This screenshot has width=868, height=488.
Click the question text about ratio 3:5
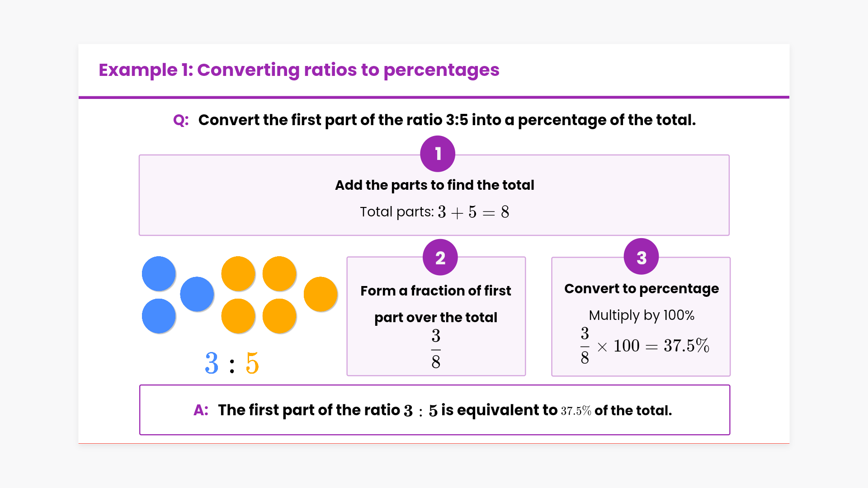coord(447,120)
